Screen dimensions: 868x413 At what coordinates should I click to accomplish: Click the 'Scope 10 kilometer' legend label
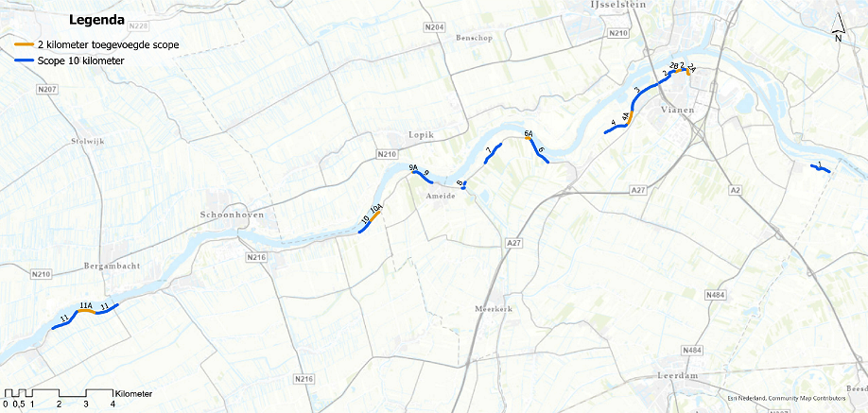point(80,60)
